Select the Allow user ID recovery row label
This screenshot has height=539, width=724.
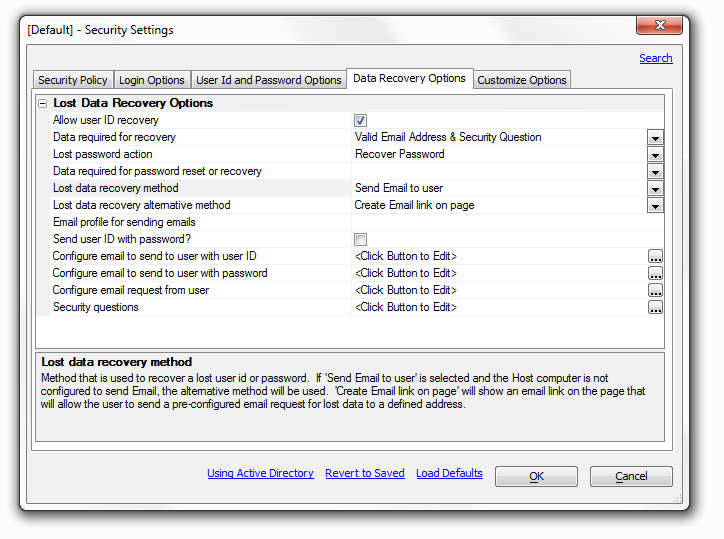click(106, 121)
